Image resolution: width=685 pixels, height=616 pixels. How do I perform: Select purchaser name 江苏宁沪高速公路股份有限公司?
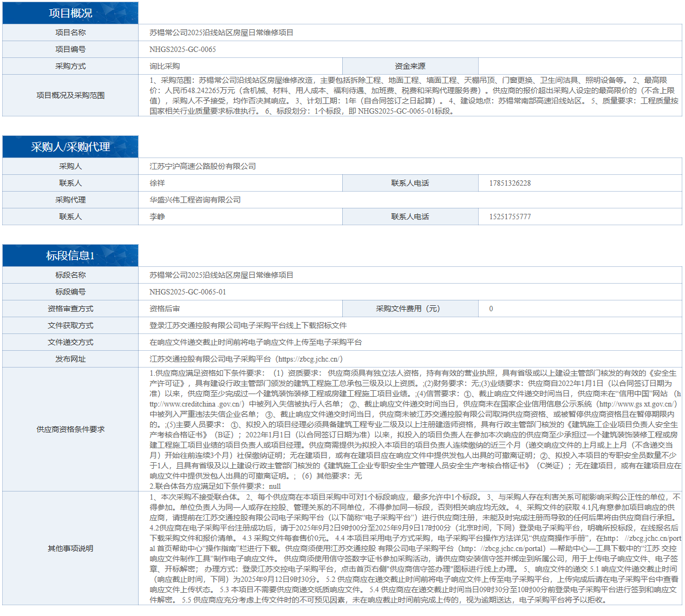click(x=203, y=166)
